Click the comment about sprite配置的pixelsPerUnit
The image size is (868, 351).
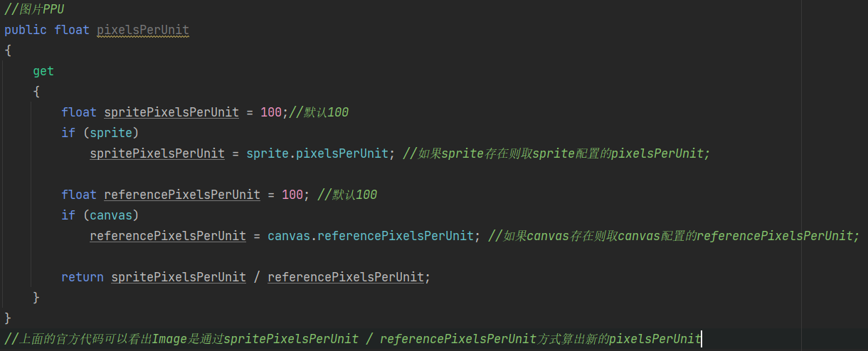[x=556, y=153]
